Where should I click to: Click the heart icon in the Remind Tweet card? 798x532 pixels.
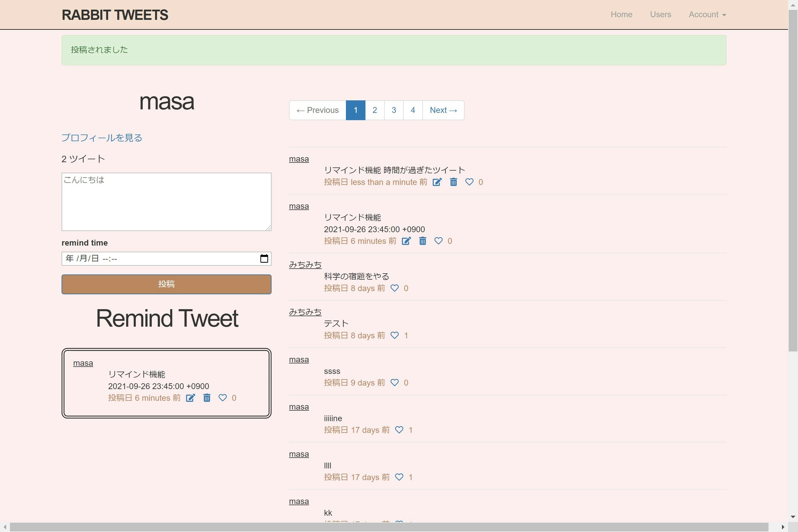pos(223,398)
